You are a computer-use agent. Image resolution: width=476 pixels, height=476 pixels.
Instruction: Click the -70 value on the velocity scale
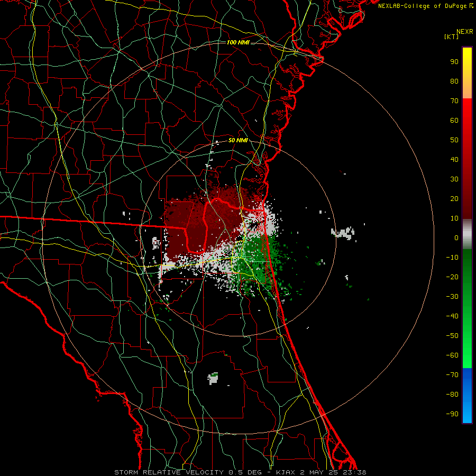tap(452, 375)
